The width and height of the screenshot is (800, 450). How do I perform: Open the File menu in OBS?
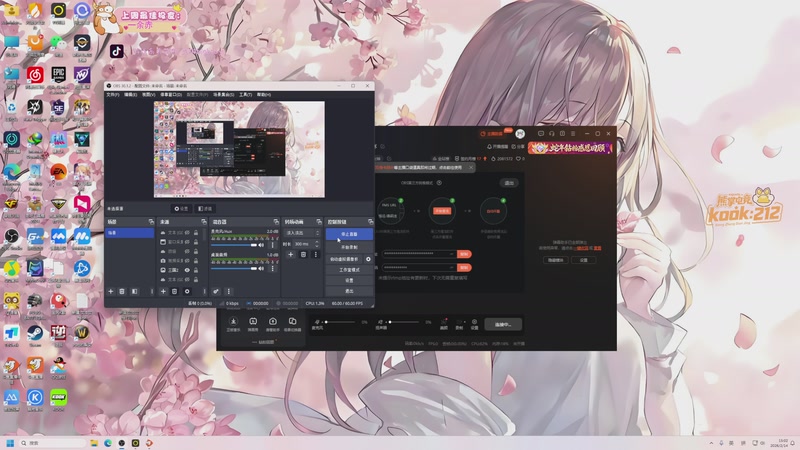(x=113, y=95)
